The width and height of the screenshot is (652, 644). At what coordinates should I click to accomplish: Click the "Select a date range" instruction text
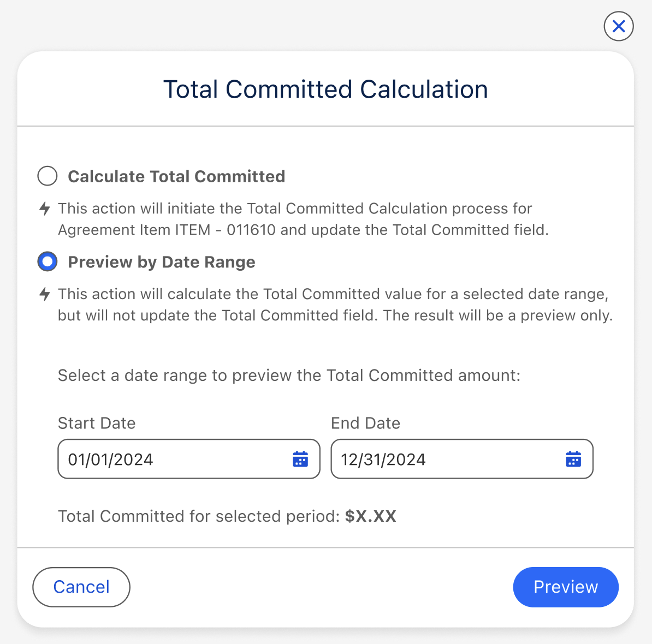click(x=289, y=375)
